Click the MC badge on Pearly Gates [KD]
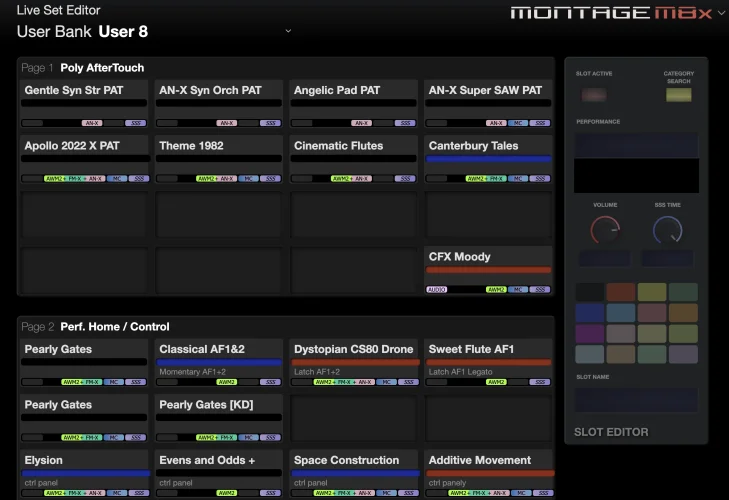Screen dimensions: 729x500 click(x=247, y=437)
